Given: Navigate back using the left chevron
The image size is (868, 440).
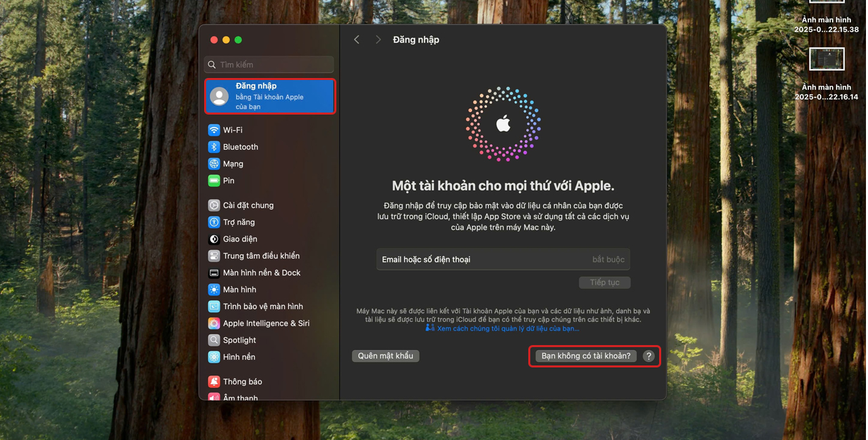Looking at the screenshot, I should (x=357, y=39).
